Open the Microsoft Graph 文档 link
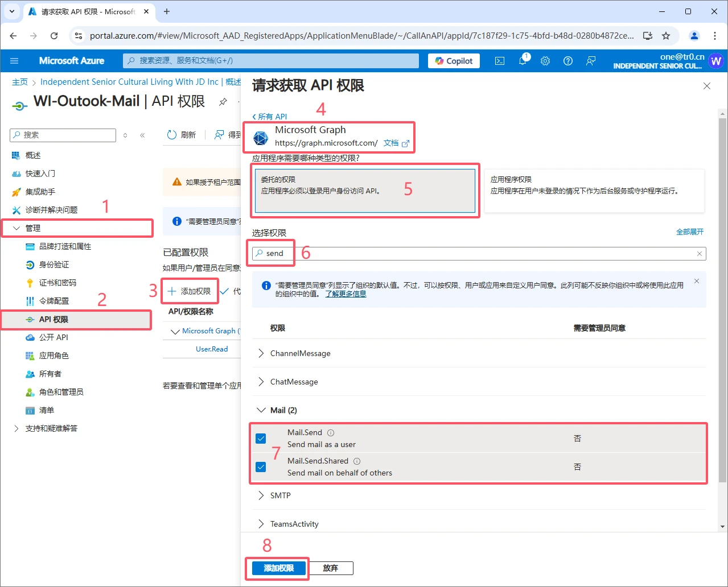The height and width of the screenshot is (587, 728). (396, 143)
